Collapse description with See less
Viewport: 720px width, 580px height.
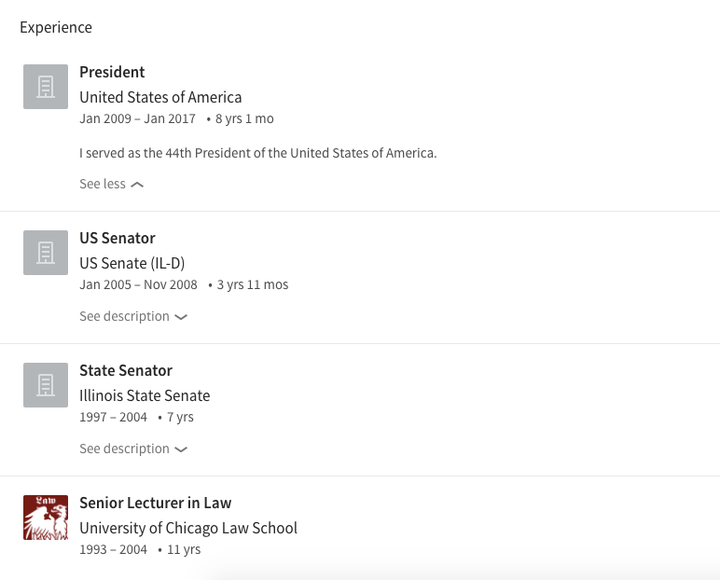[112, 184]
